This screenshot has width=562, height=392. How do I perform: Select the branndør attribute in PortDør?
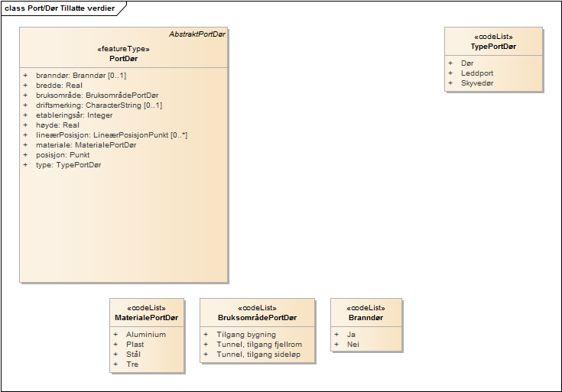pos(81,76)
